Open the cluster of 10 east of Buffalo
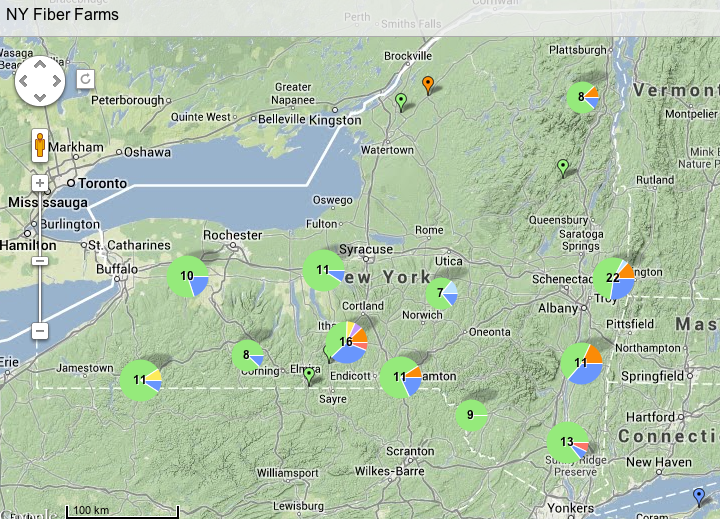 pyautogui.click(x=187, y=276)
